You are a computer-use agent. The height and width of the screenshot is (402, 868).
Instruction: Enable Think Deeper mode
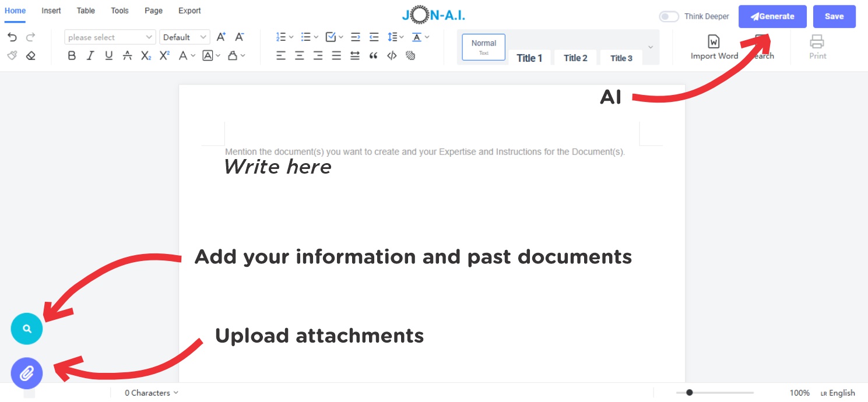pos(669,16)
